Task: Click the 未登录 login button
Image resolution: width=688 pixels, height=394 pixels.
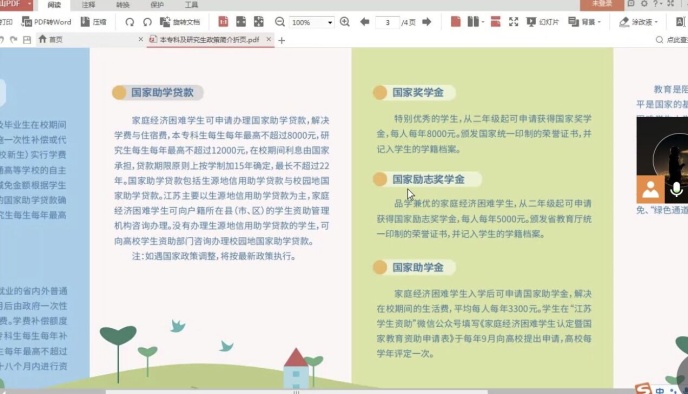Action: (x=602, y=4)
